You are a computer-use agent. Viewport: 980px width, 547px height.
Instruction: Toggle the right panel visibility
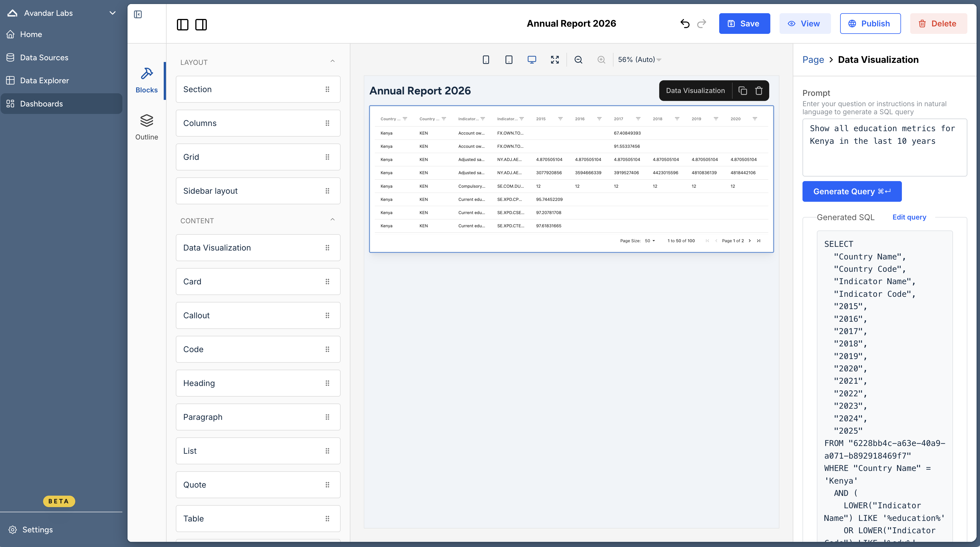pyautogui.click(x=201, y=25)
